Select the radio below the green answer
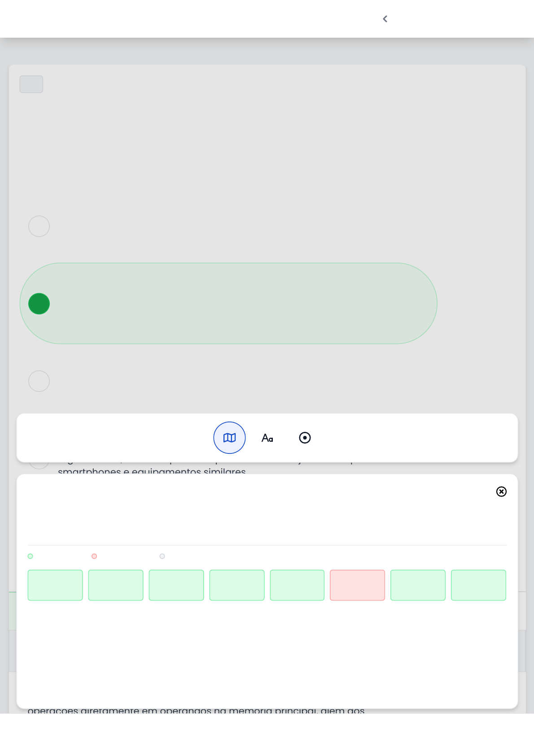Screen dimensions: 534x756 [39, 381]
